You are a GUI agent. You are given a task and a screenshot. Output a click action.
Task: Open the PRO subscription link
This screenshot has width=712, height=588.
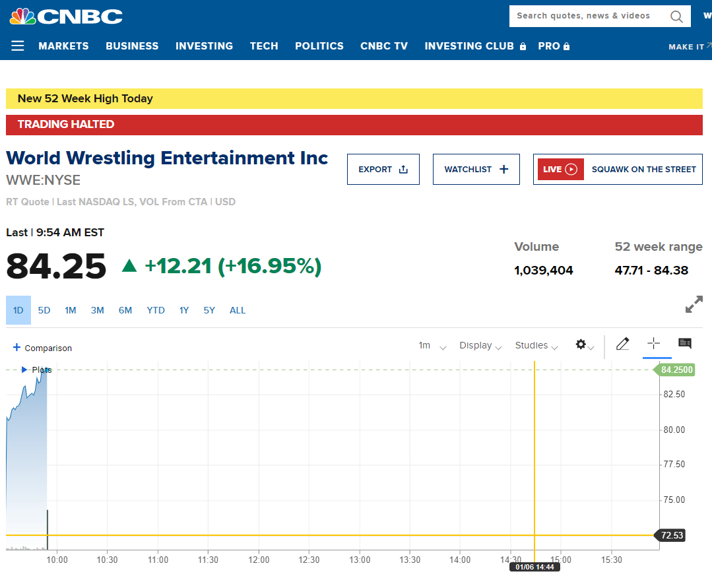click(x=554, y=46)
